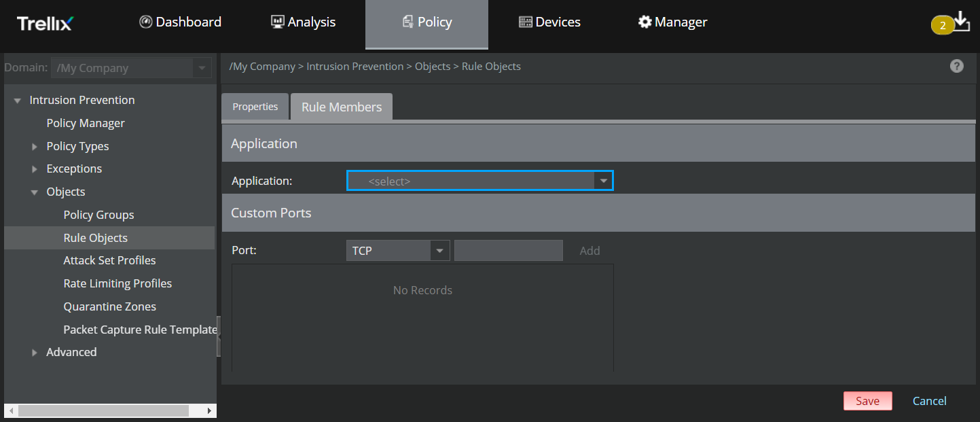Click the Save button
Image resolution: width=980 pixels, height=422 pixels.
pos(868,401)
